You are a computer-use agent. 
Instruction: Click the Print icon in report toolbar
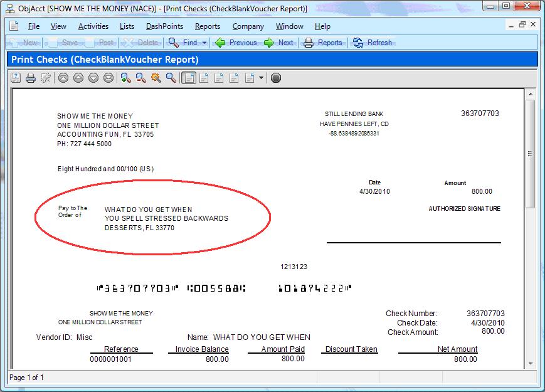point(30,78)
